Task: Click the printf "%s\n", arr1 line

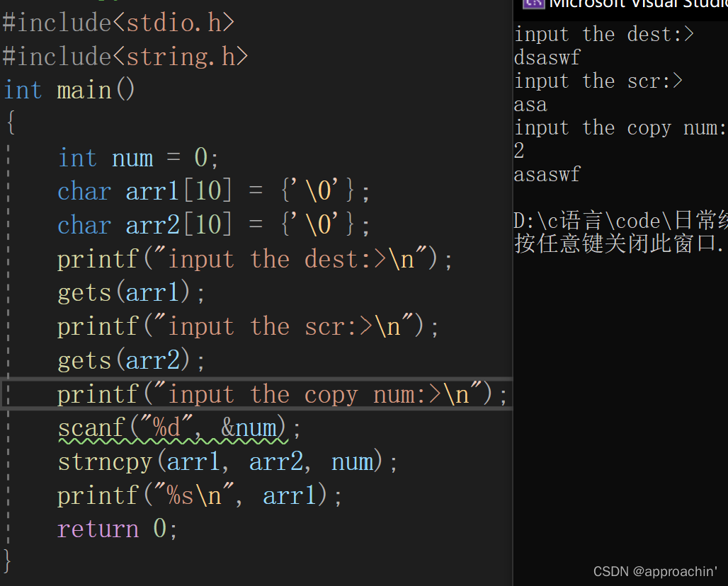Action: [200, 496]
